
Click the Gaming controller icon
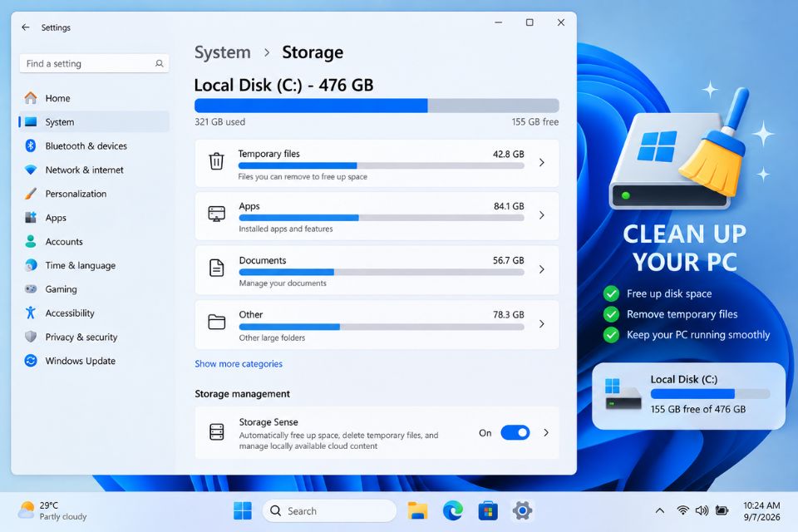[31, 288]
